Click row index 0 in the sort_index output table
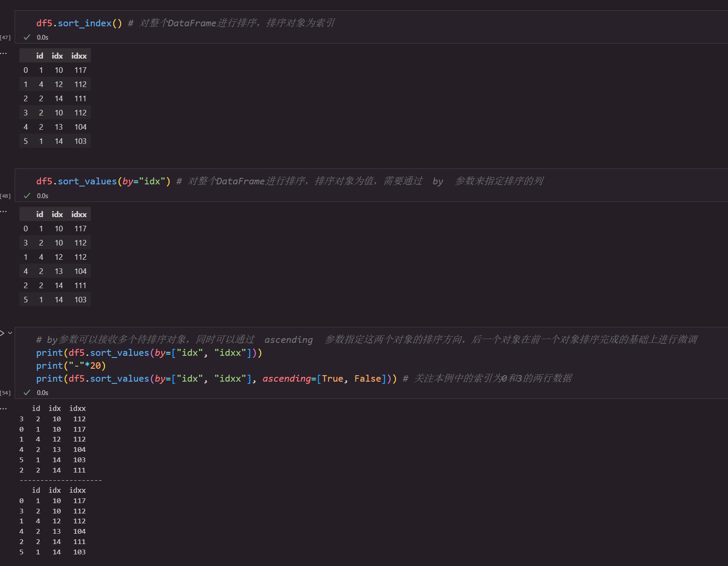The width and height of the screenshot is (728, 566). click(26, 70)
